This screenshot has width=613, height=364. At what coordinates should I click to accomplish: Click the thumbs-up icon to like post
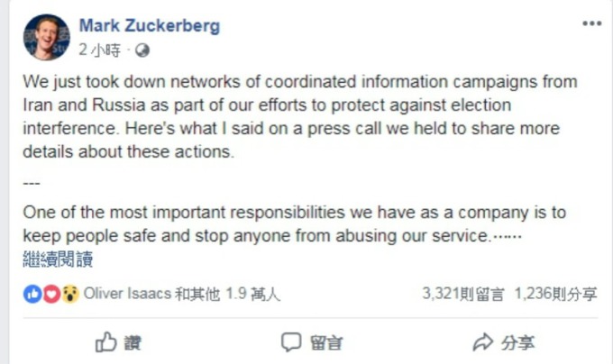click(x=105, y=341)
